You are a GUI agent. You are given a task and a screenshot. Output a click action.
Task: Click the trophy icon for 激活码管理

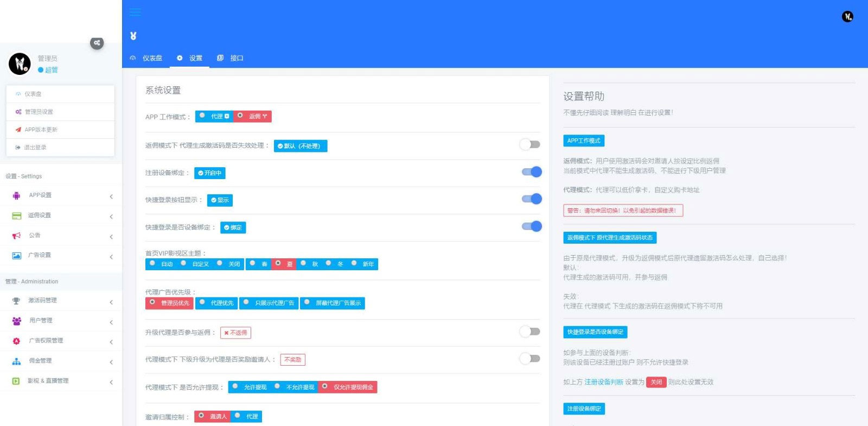click(x=16, y=301)
